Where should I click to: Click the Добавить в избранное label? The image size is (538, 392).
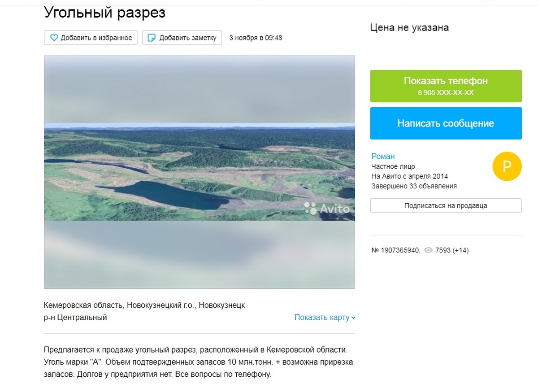96,38
